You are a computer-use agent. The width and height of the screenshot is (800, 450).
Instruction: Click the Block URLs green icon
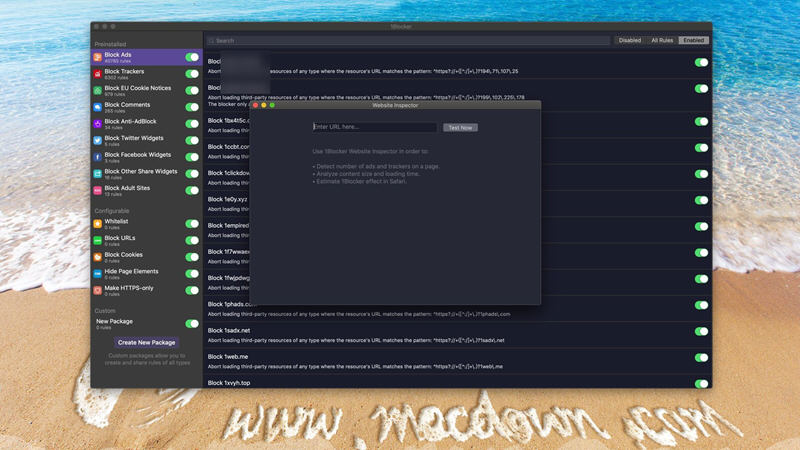[x=97, y=240]
